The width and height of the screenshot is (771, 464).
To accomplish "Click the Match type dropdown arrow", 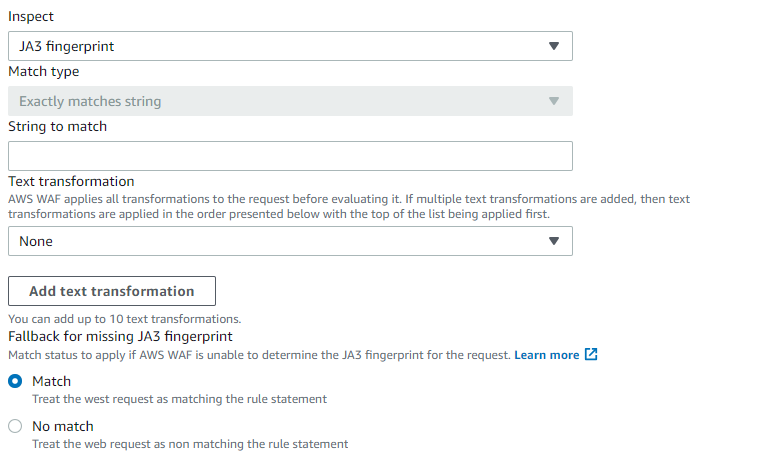I will (554, 101).
